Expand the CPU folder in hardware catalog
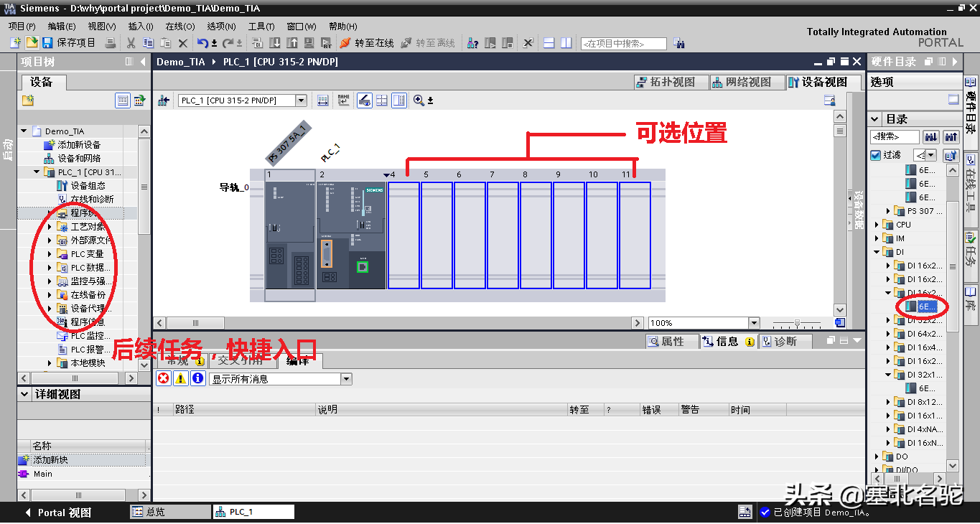This screenshot has width=980, height=524. [877, 225]
